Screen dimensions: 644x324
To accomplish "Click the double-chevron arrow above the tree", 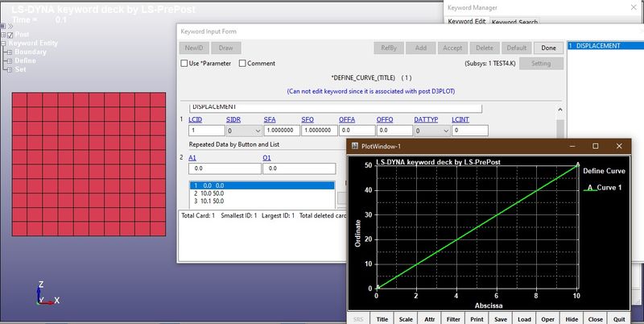I will [x=10, y=26].
